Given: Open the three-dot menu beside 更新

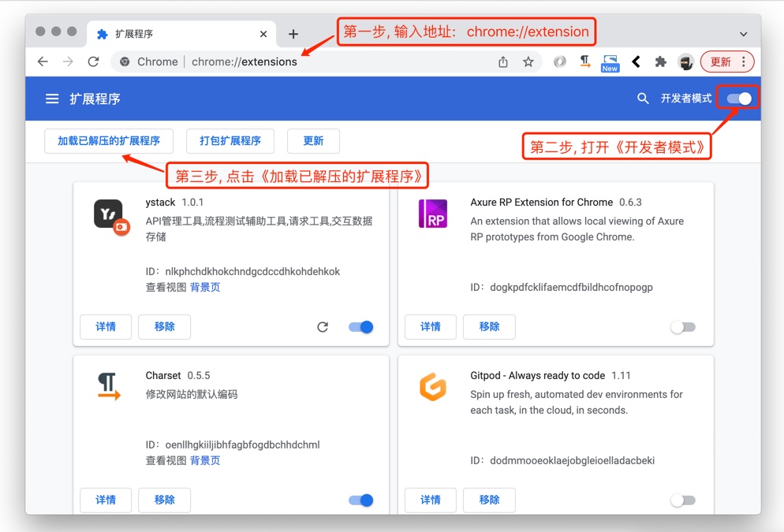Looking at the screenshot, I should pyautogui.click(x=744, y=61).
